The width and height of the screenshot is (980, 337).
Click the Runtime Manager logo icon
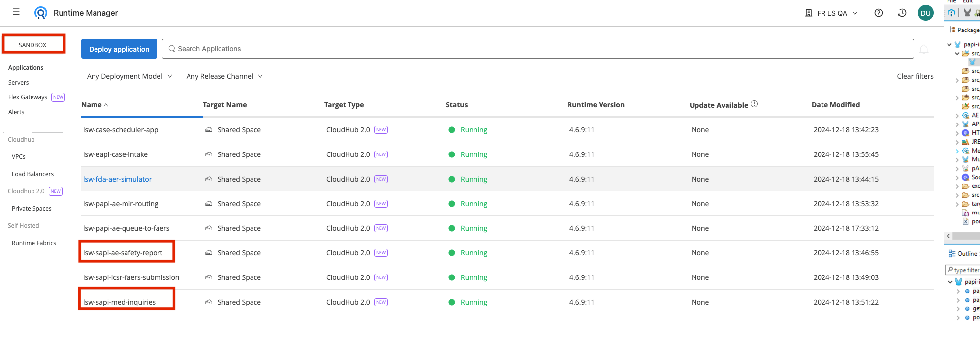[41, 13]
